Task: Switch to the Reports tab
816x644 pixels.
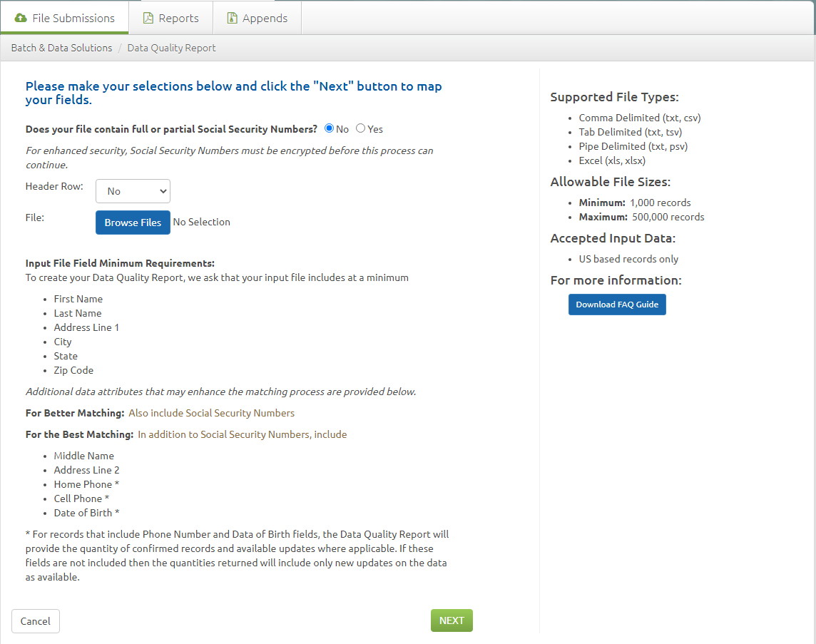Action: tap(170, 19)
